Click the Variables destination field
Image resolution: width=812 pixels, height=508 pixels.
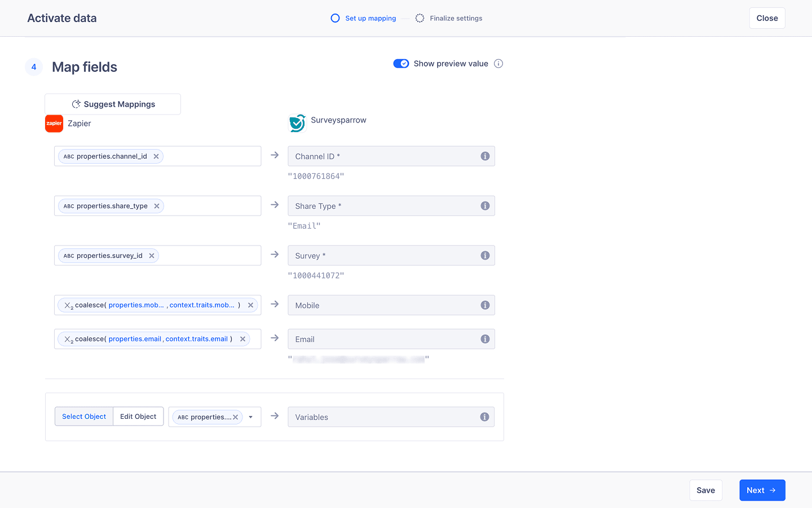pyautogui.click(x=391, y=417)
